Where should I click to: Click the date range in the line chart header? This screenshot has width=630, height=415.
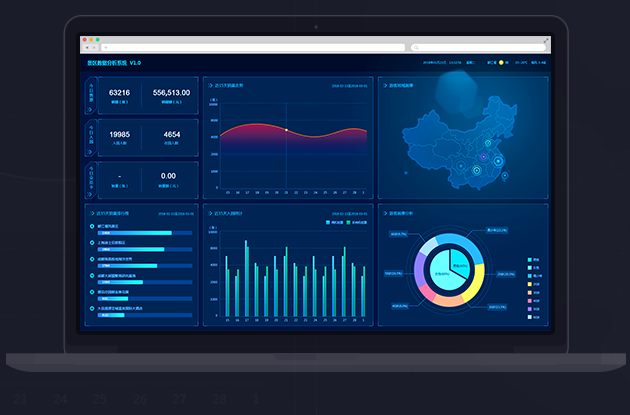pos(350,86)
